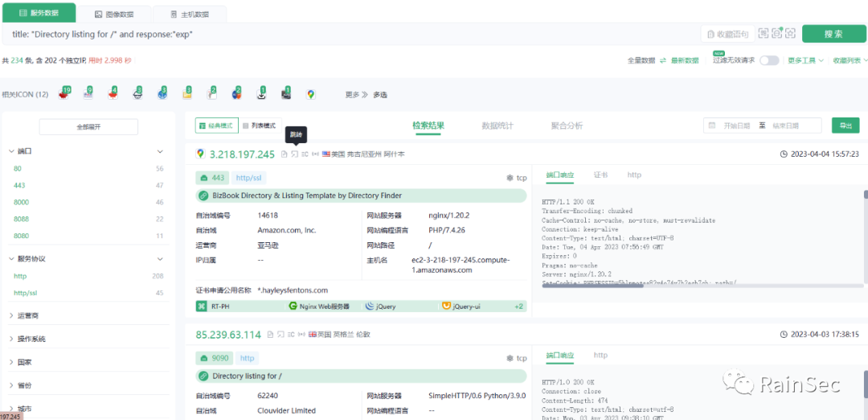
Task: Select the download-arrow icon with badge 1
Action: [262, 94]
